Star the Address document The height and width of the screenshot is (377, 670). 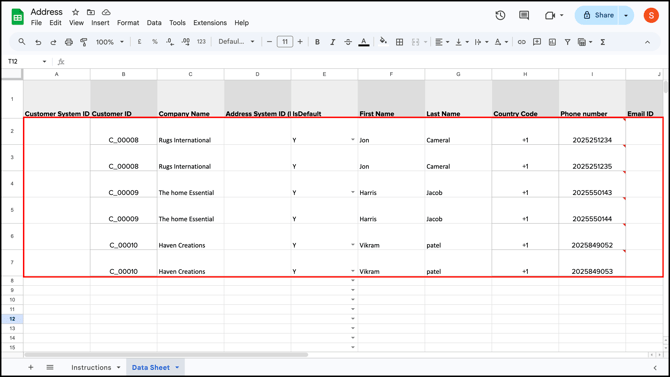tap(75, 12)
